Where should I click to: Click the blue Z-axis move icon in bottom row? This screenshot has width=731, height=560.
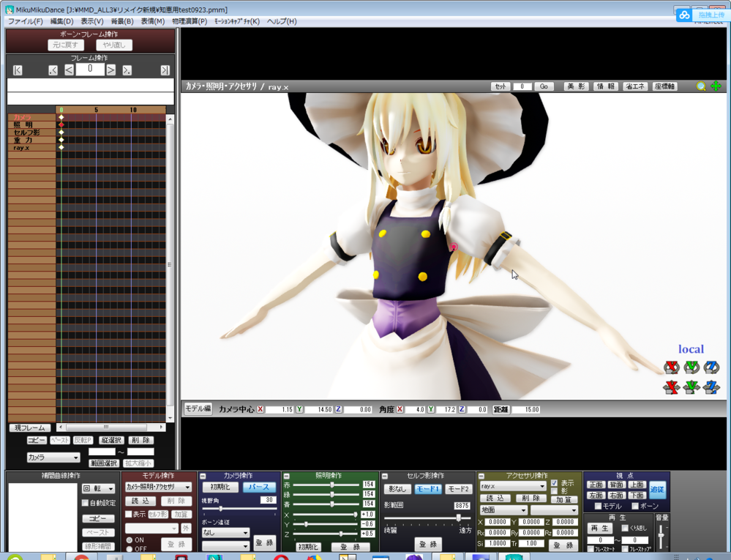click(711, 387)
